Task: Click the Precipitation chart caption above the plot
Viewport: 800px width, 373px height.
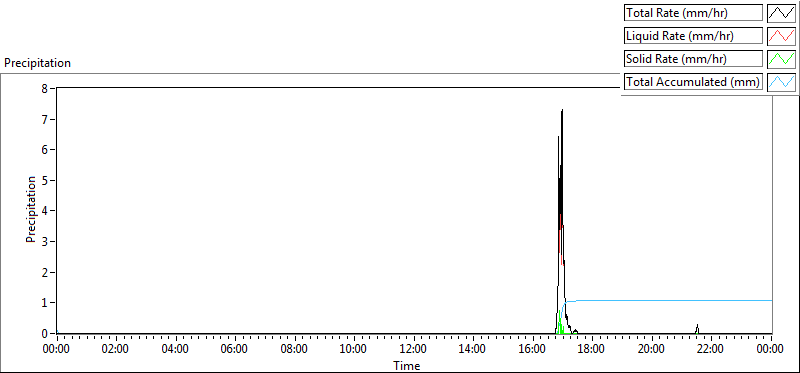Action: pyautogui.click(x=37, y=63)
